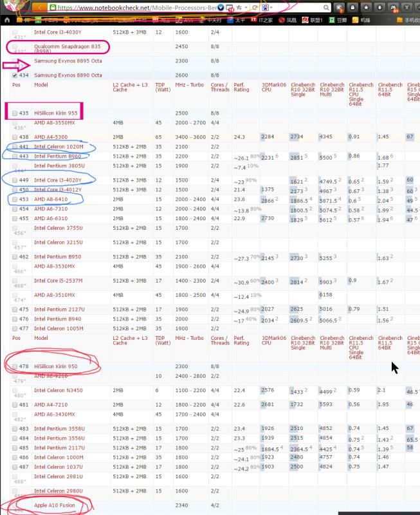Screen dimensions: 420x515
Task: Open the Intel Core i5-2537M link
Action: [58, 281]
